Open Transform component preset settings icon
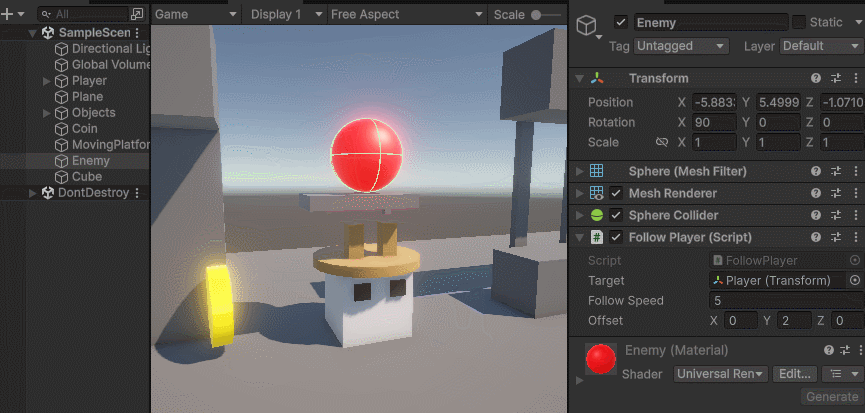 836,79
